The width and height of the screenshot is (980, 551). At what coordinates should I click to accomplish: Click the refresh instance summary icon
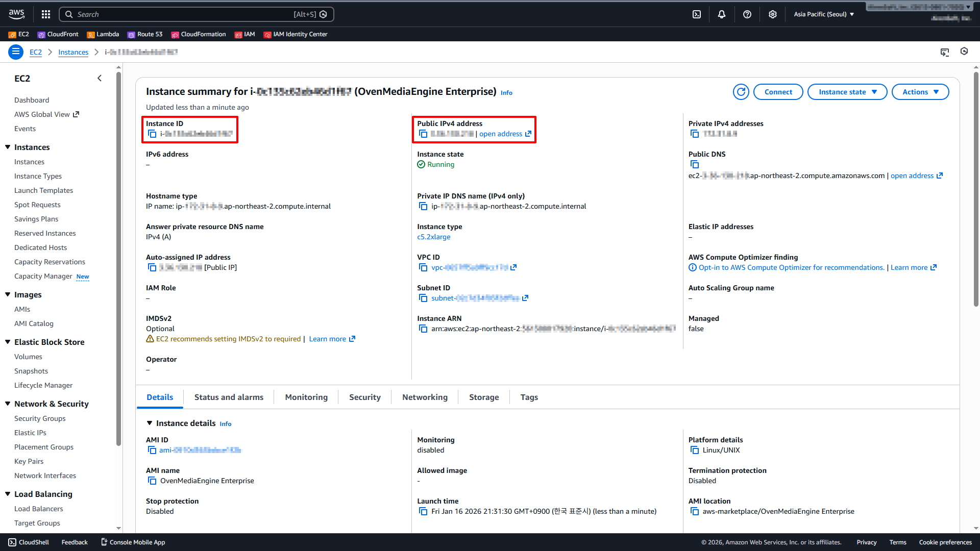point(741,92)
